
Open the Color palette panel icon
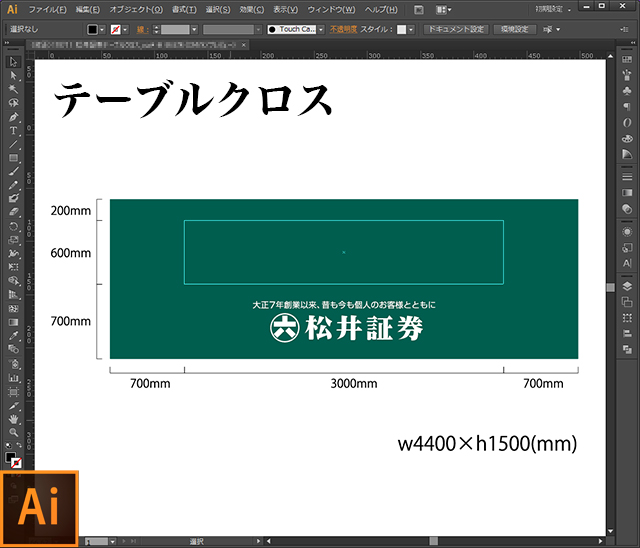tap(627, 139)
